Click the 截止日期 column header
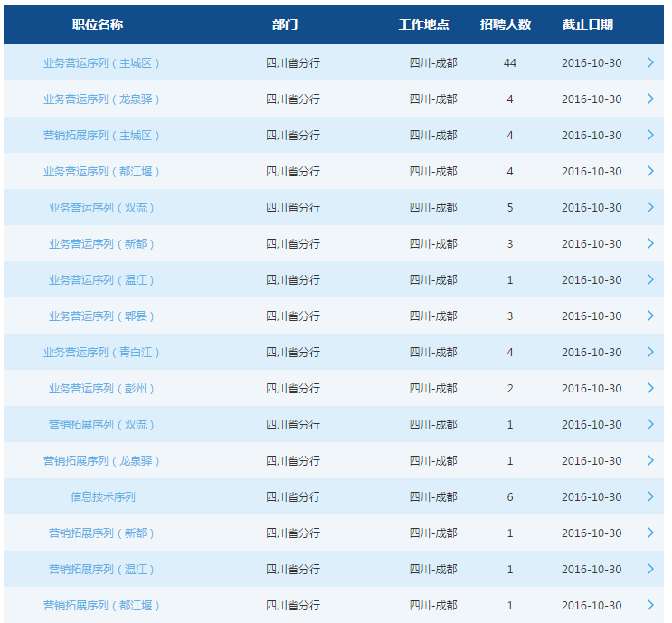The height and width of the screenshot is (623, 672). point(587,24)
